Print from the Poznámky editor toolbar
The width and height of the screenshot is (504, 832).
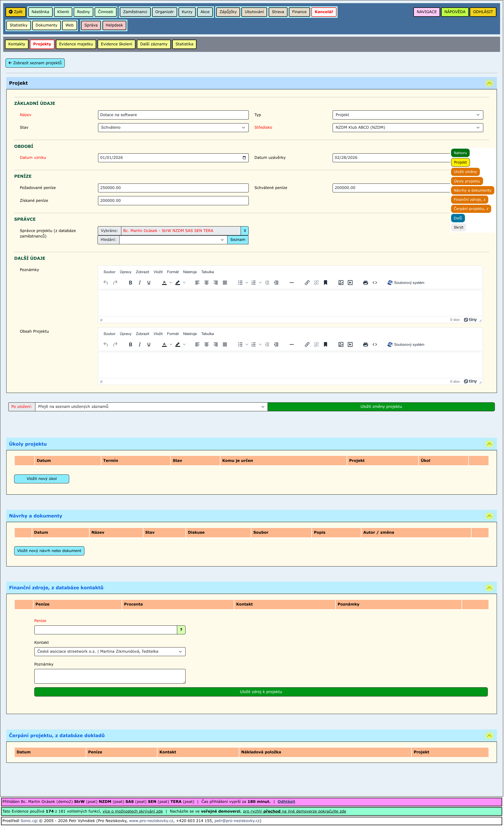tap(366, 283)
